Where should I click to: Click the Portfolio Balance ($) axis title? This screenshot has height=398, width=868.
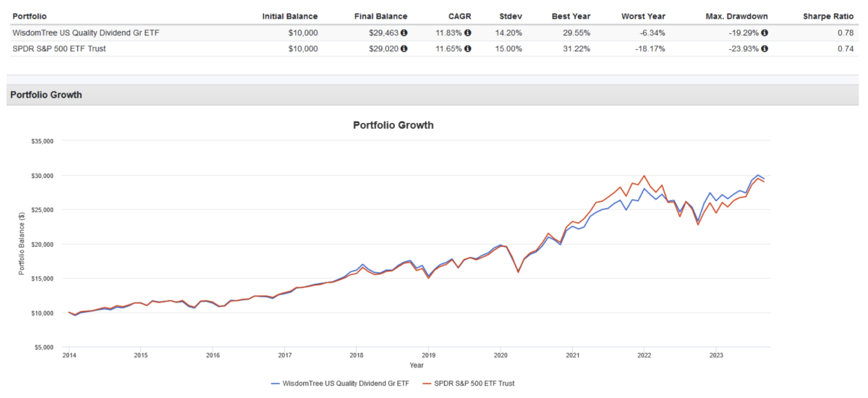pyautogui.click(x=22, y=244)
